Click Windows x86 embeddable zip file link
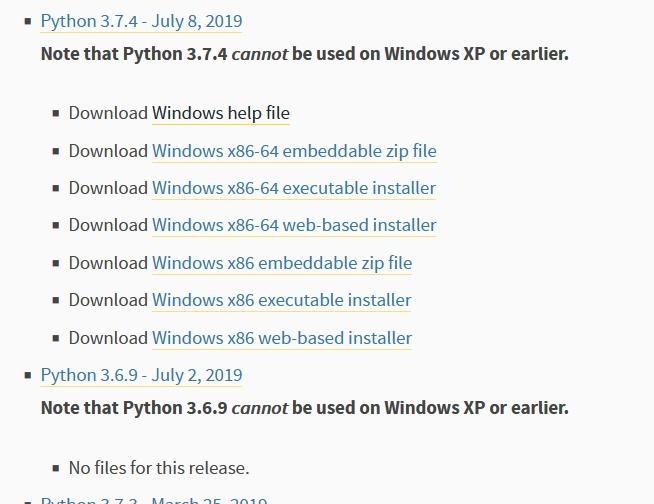Image resolution: width=654 pixels, height=504 pixels. point(282,263)
